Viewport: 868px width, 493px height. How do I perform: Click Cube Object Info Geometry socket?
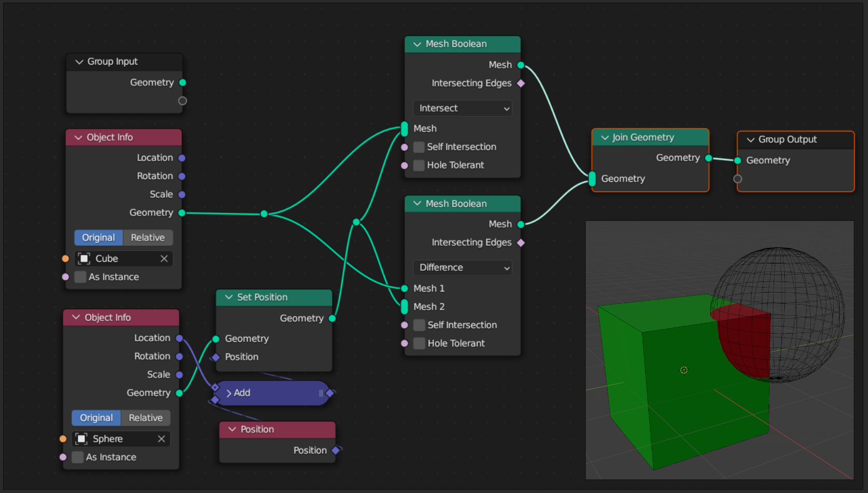182,213
